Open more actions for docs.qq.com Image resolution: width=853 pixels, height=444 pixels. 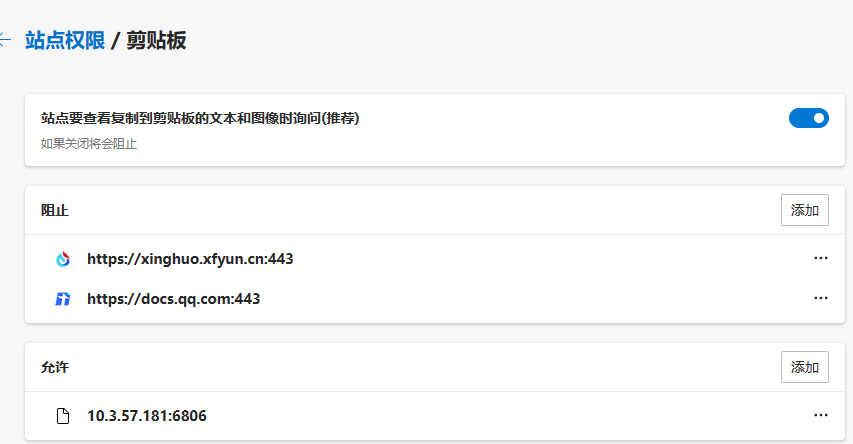tap(821, 297)
